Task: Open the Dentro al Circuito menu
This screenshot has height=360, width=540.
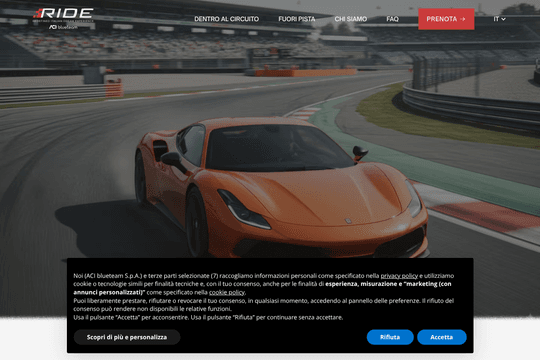Action: coord(226,19)
